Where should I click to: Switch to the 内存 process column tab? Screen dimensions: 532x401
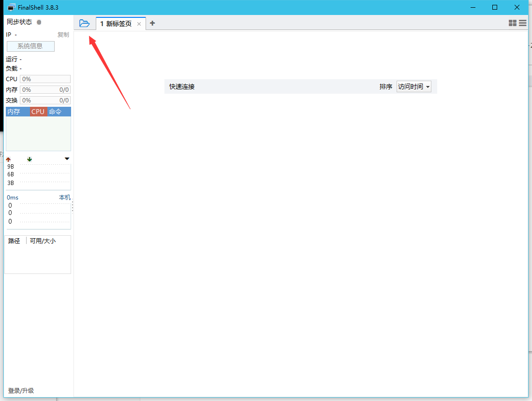click(14, 112)
